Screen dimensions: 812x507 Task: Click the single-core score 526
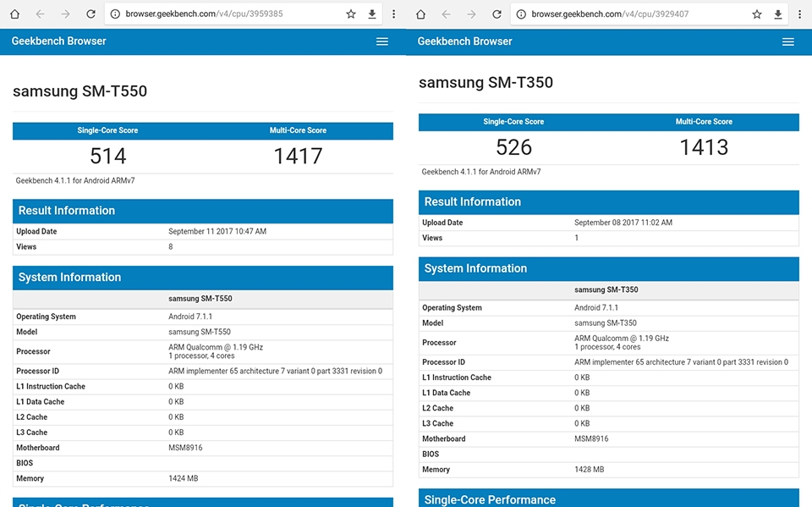(513, 147)
